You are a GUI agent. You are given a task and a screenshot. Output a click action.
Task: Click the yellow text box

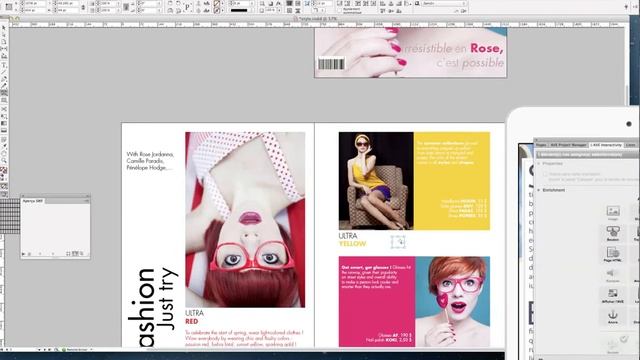(452, 181)
